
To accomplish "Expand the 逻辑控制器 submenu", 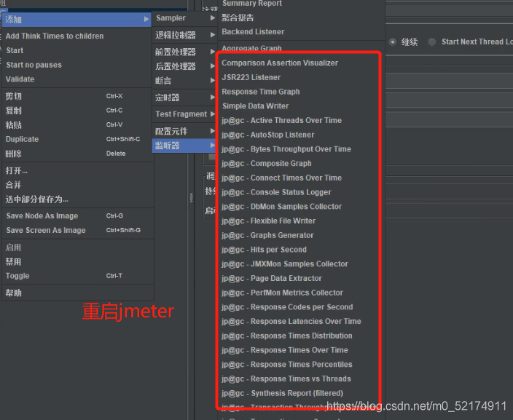I will tap(185, 35).
